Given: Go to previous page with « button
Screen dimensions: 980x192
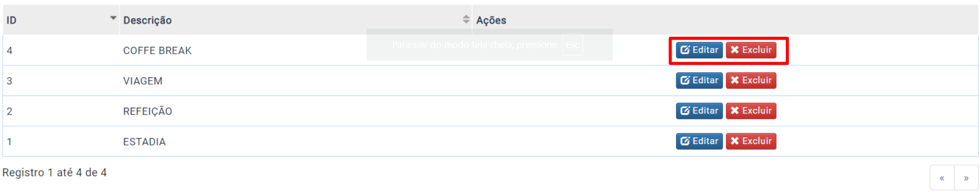Looking at the screenshot, I should [x=942, y=178].
